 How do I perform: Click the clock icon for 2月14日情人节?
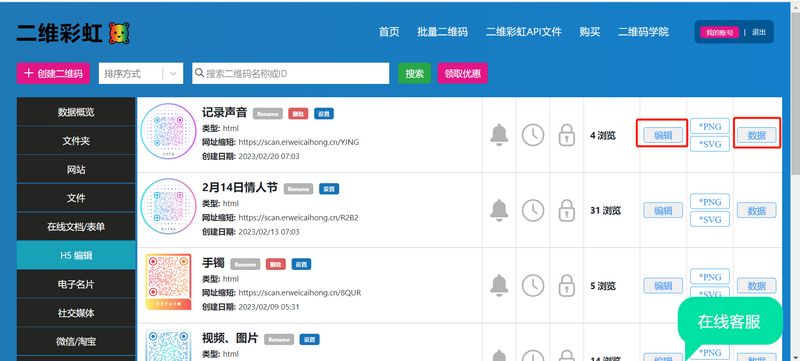[533, 210]
